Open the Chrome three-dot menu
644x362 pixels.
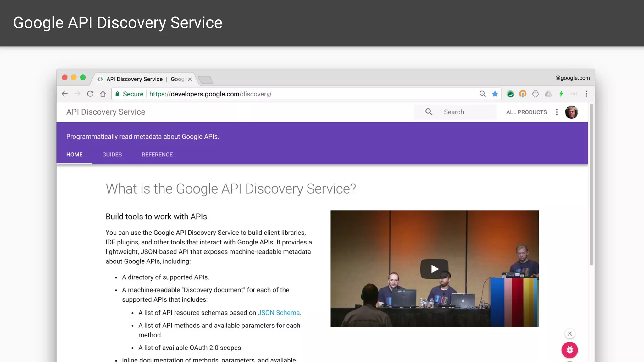586,94
